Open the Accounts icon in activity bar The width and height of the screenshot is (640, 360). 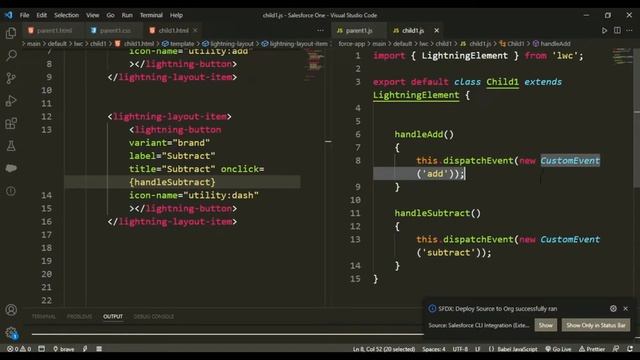point(11,310)
